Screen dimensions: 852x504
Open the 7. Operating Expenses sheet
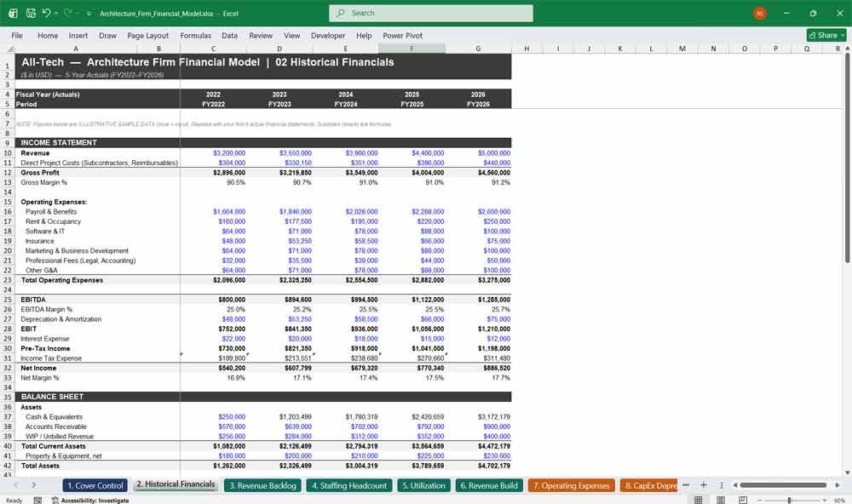572,485
